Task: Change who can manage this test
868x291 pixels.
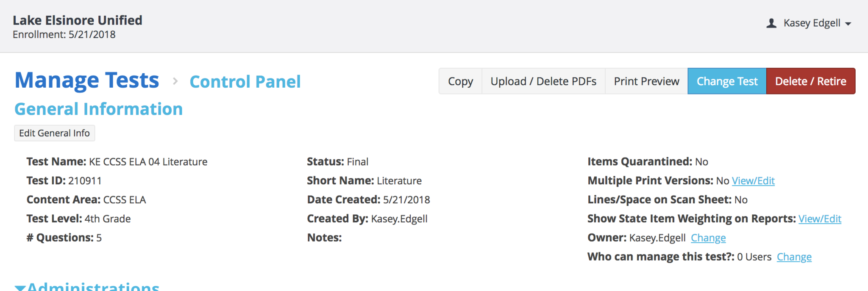Action: click(794, 257)
